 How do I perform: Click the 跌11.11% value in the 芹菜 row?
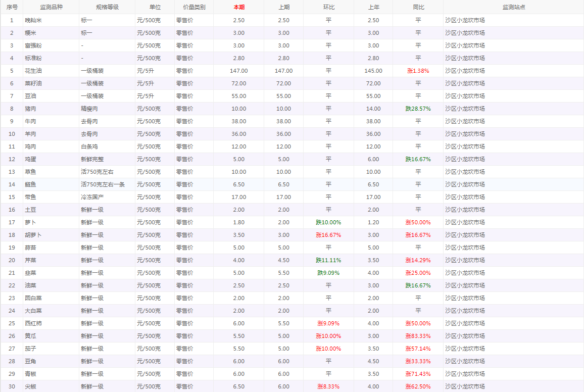click(x=328, y=260)
